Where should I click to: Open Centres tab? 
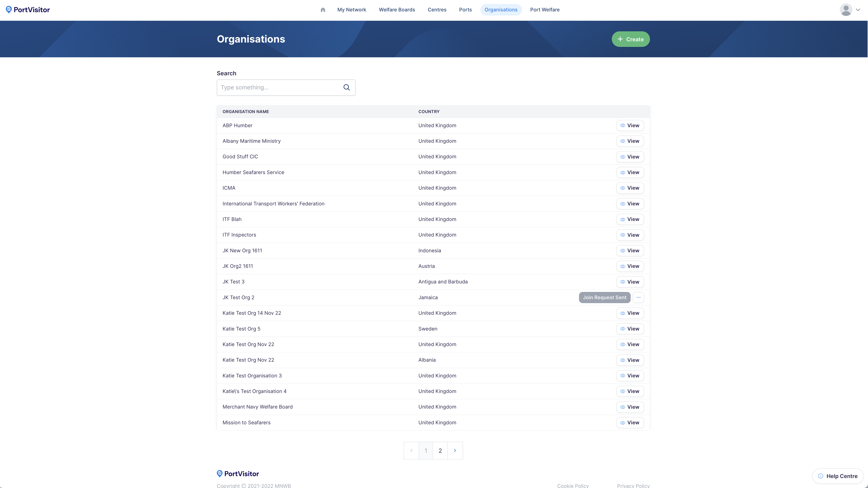pyautogui.click(x=437, y=10)
